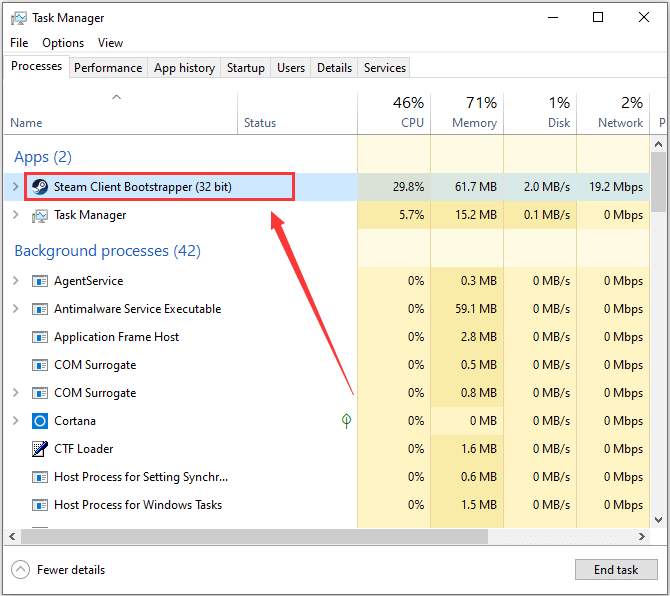Open the Options menu
Screen dimensions: 670x596
click(63, 43)
